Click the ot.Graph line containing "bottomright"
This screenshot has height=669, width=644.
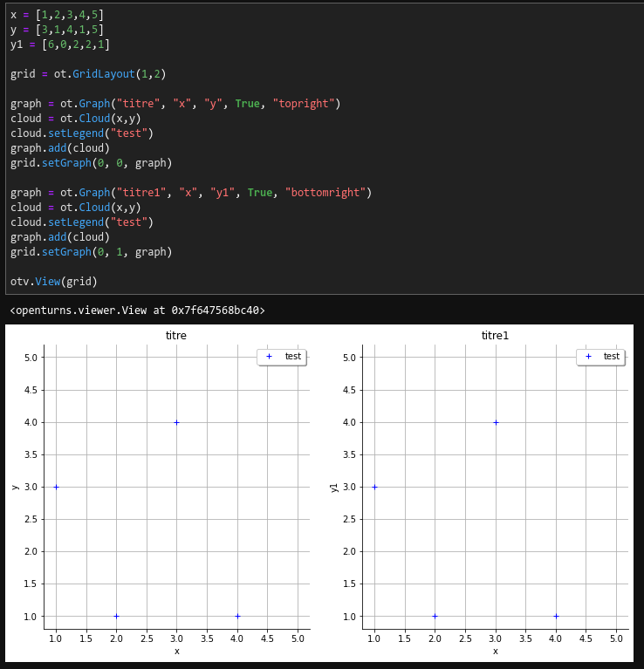pyautogui.click(x=191, y=193)
